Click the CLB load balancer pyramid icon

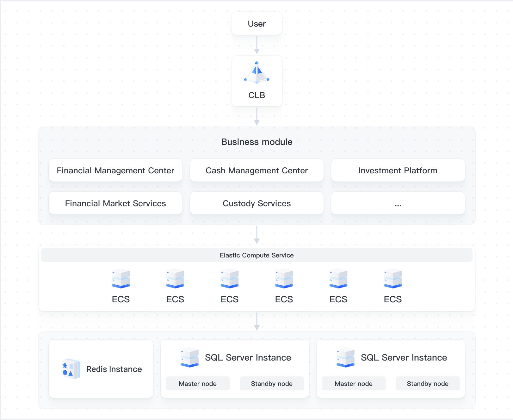pyautogui.click(x=256, y=73)
